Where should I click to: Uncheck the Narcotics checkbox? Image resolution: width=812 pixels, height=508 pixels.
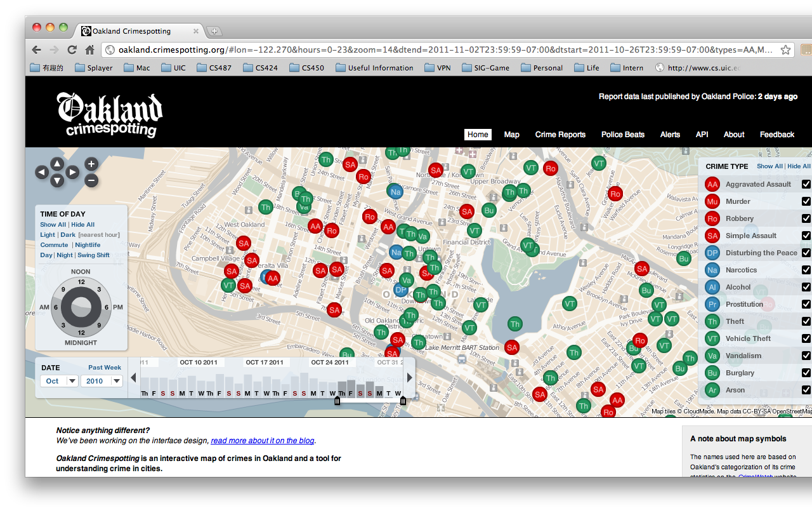coord(806,270)
